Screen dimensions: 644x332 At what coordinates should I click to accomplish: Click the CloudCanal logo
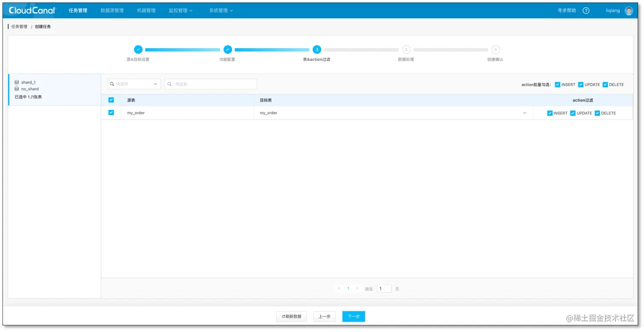point(32,10)
